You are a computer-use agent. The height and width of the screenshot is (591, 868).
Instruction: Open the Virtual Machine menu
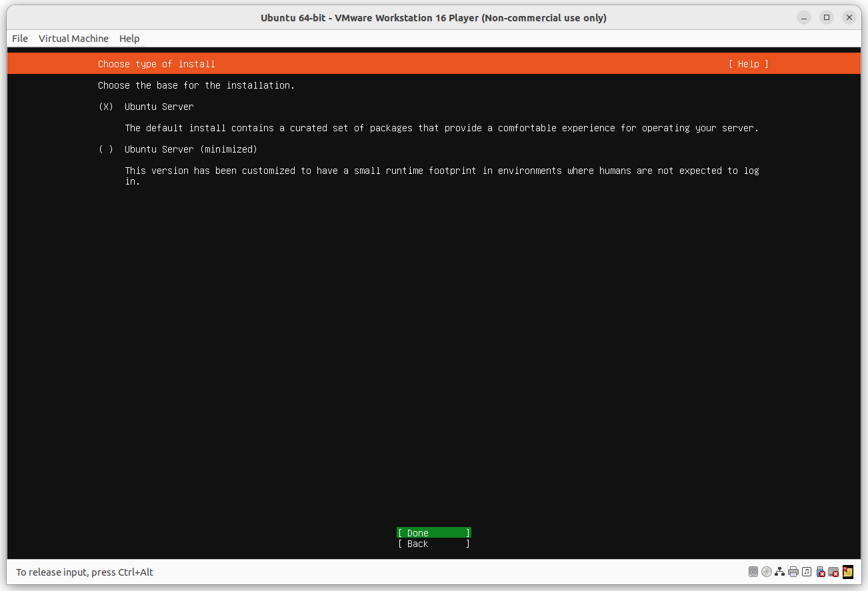point(73,39)
